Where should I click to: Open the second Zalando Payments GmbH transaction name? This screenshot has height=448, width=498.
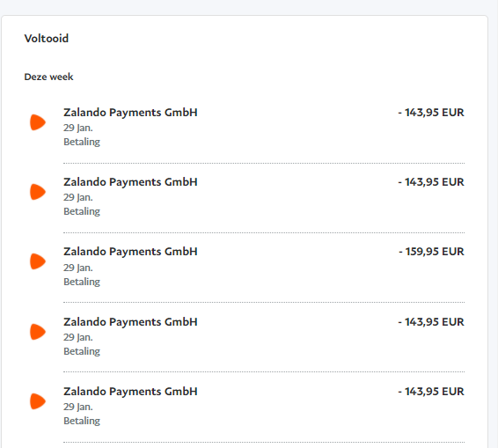click(x=130, y=182)
